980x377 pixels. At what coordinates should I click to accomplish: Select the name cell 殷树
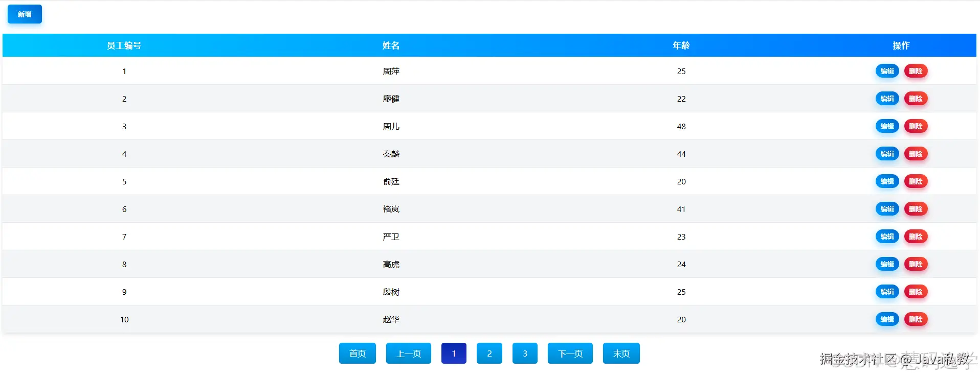[391, 292]
